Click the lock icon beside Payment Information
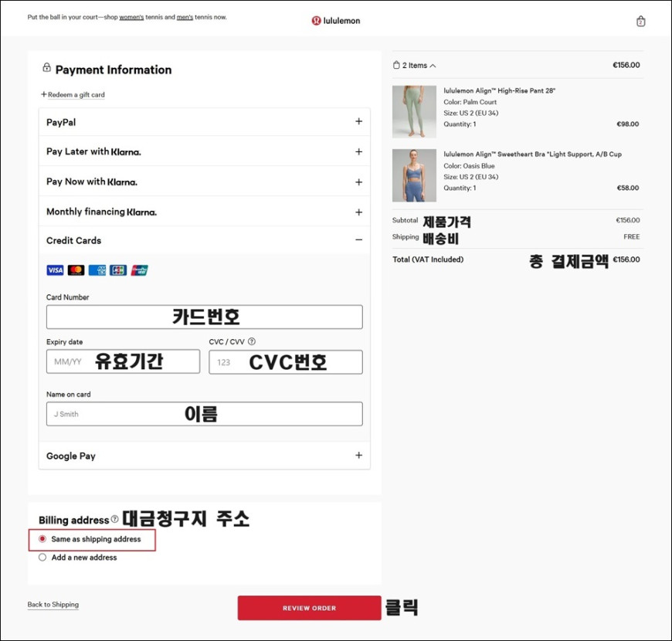The width and height of the screenshot is (672, 641). coord(46,67)
